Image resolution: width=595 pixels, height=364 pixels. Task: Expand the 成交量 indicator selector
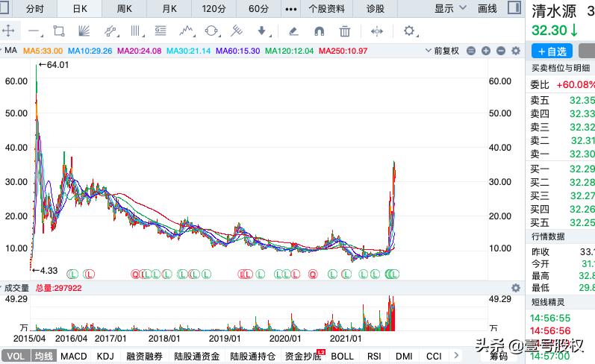[15, 288]
